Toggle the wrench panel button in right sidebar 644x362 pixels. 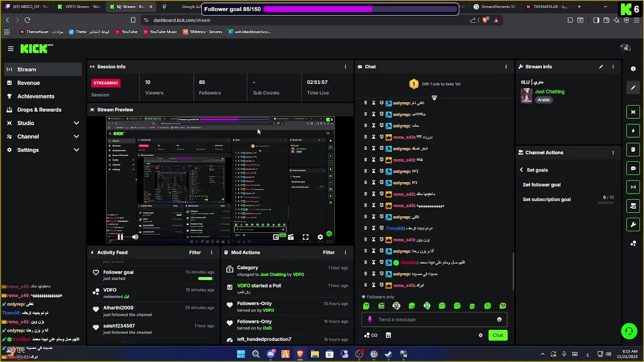[633, 224]
